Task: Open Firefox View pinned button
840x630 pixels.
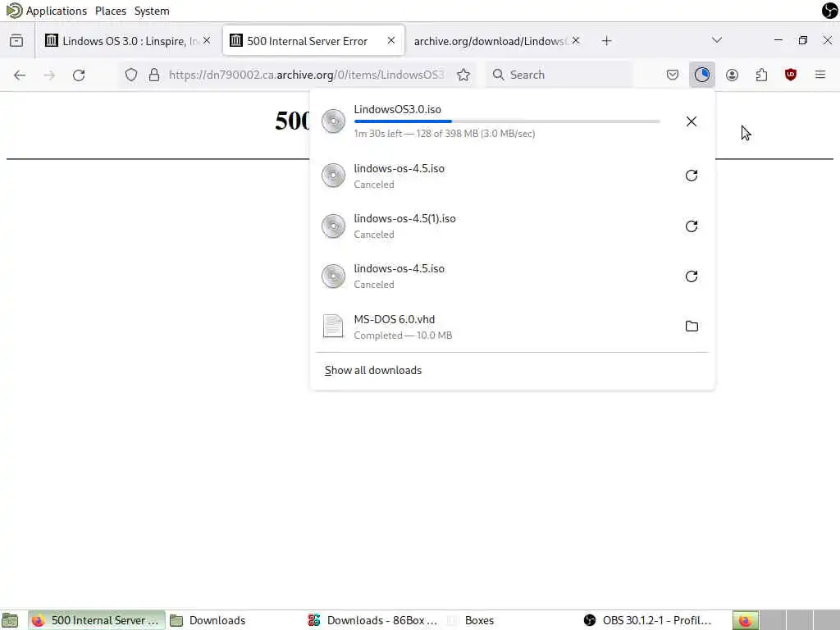Action: (16, 41)
